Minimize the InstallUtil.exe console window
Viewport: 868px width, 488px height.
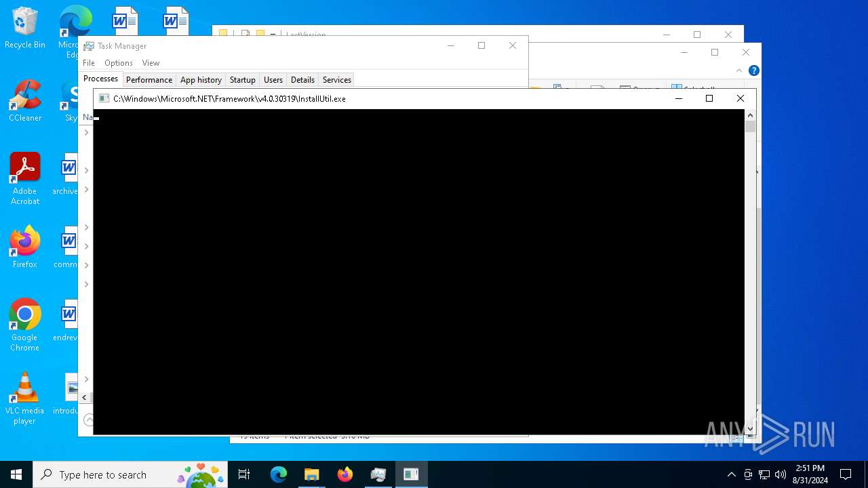pyautogui.click(x=678, y=98)
